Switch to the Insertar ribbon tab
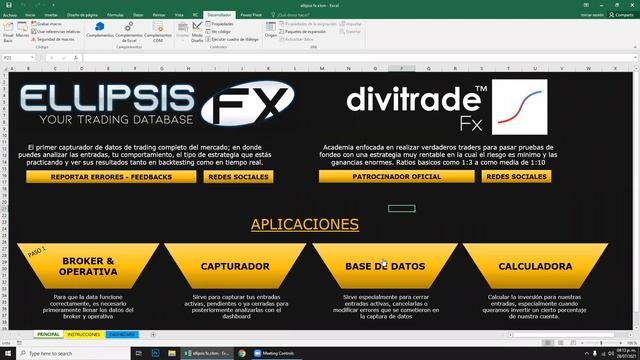The width and height of the screenshot is (640, 360). pos(51,15)
